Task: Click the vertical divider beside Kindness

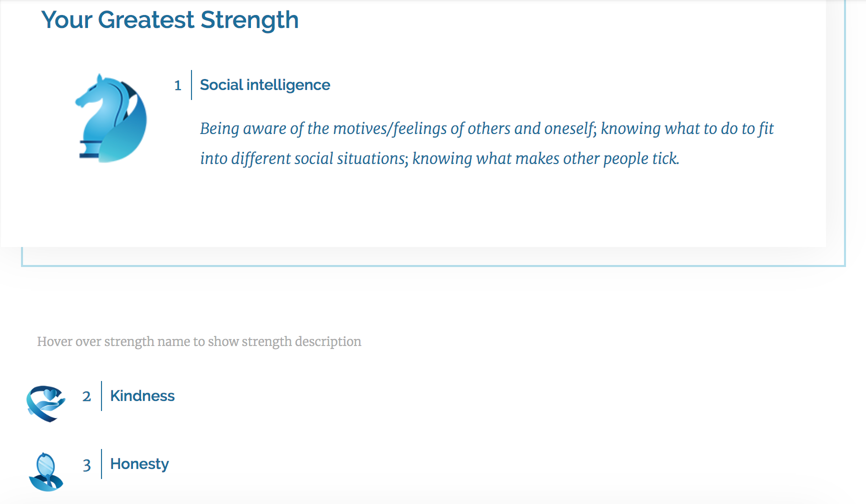Action: [x=101, y=396]
